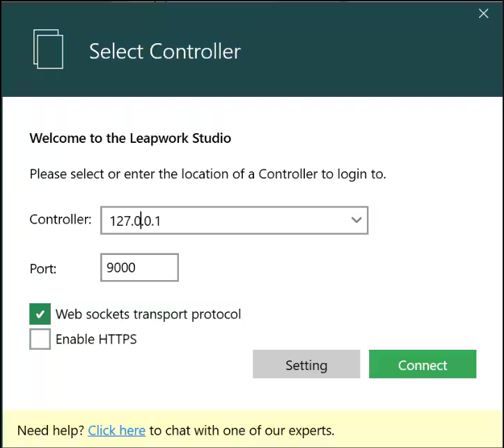Viewport: 504px width, 448px height.
Task: Click the 'Please select or enter' instruction text
Action: 207,173
